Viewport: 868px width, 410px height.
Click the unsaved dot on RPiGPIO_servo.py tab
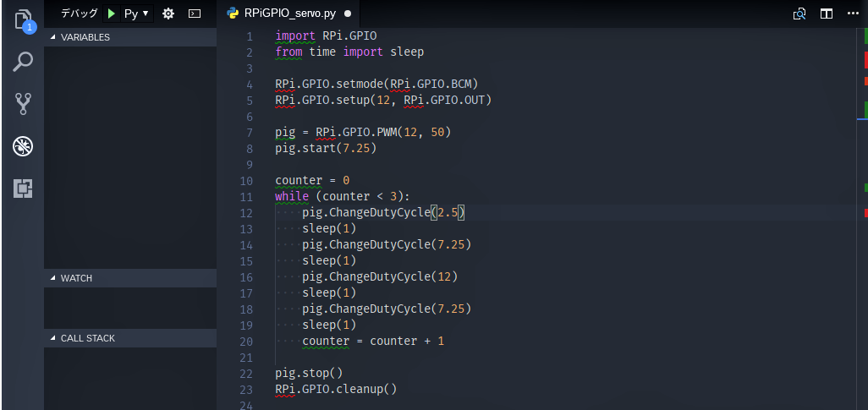tap(348, 14)
